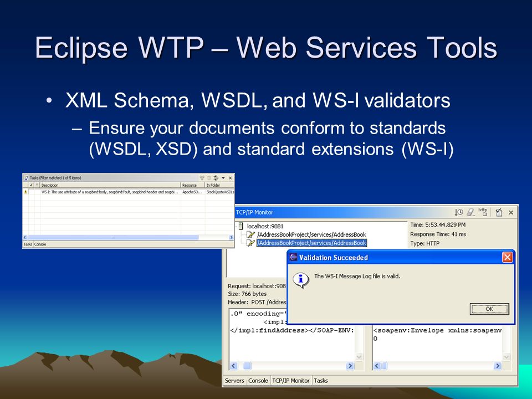Open the Tasks view dropdown menu arrow
Viewport: 532px width, 399px height.
(223, 178)
